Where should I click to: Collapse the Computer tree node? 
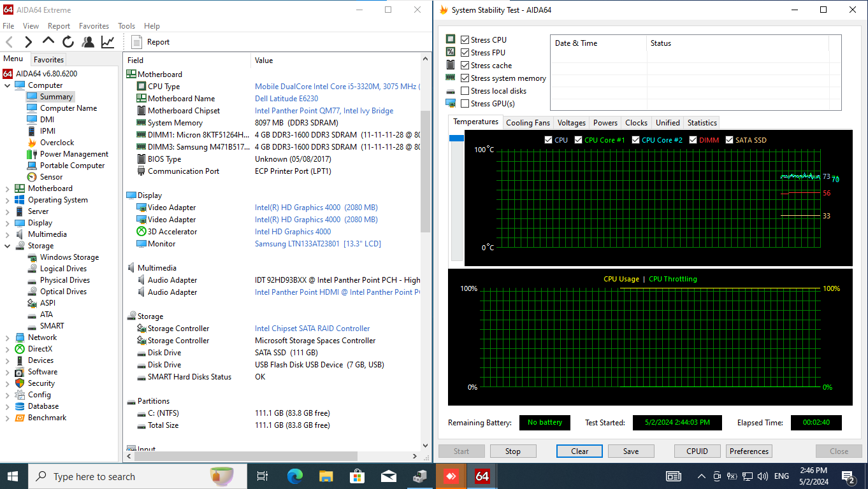coord(8,85)
